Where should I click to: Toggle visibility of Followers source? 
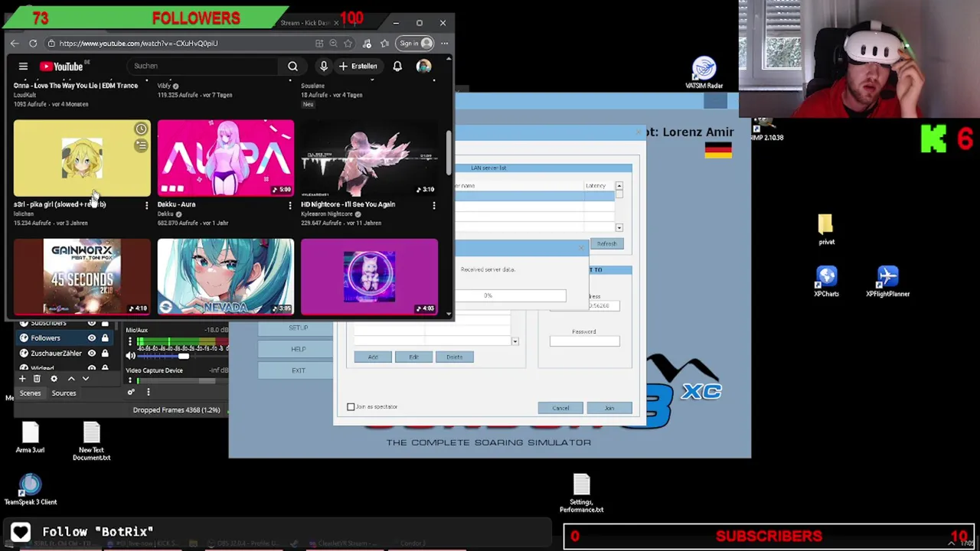tap(92, 337)
